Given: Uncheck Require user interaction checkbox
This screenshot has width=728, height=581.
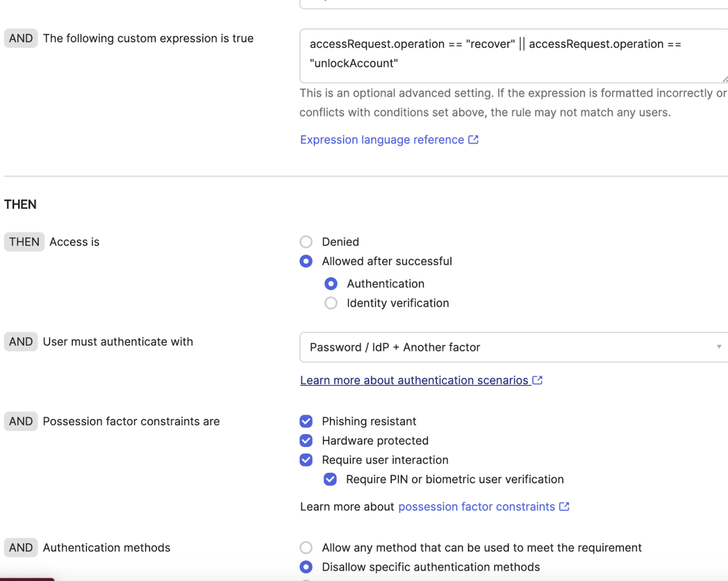Looking at the screenshot, I should 306,460.
